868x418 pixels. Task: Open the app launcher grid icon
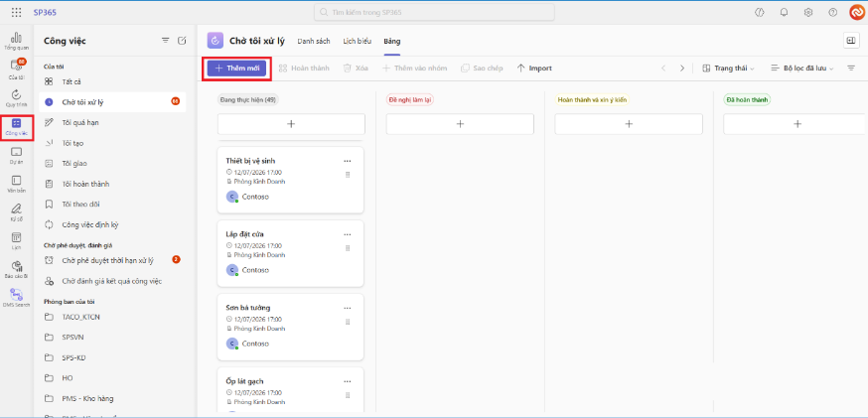pos(16,12)
